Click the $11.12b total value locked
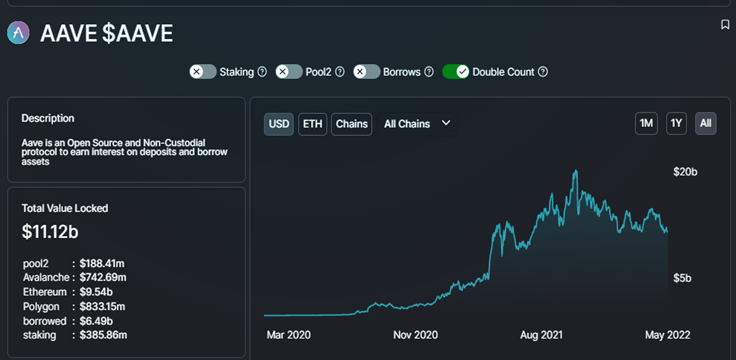The width and height of the screenshot is (736, 360). pos(50,232)
